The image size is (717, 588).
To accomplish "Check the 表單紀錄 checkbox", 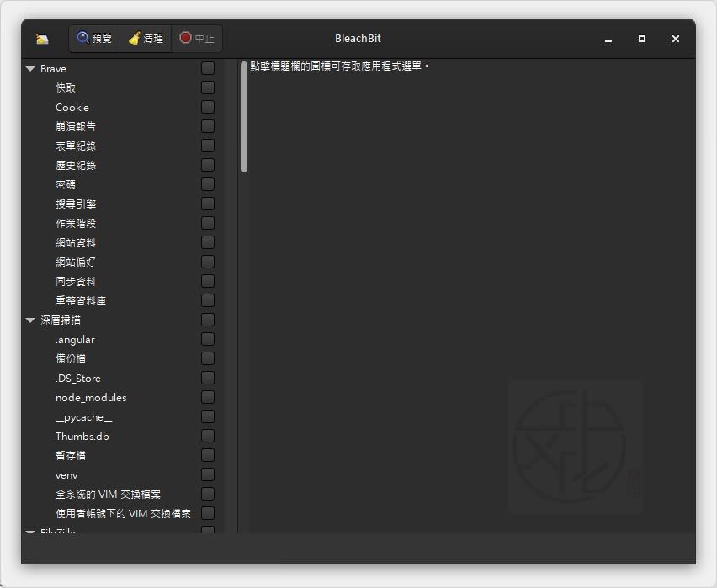I will pyautogui.click(x=208, y=146).
